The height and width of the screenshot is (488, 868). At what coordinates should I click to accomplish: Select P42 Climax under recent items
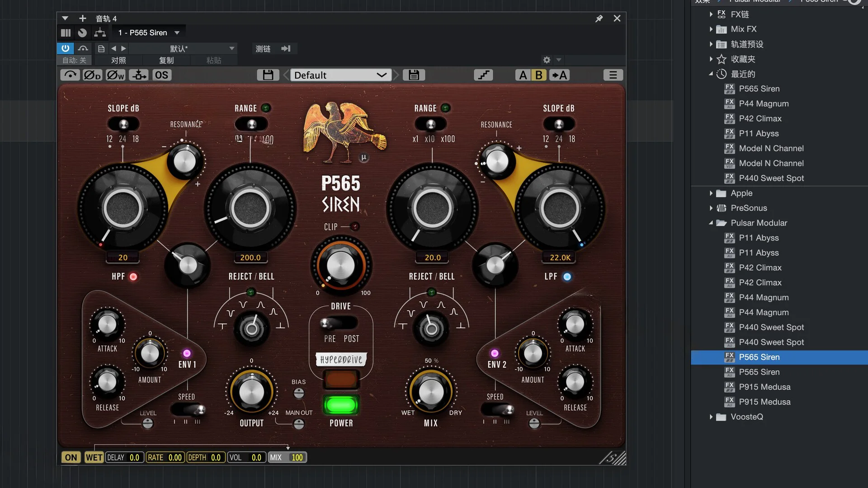click(x=760, y=118)
